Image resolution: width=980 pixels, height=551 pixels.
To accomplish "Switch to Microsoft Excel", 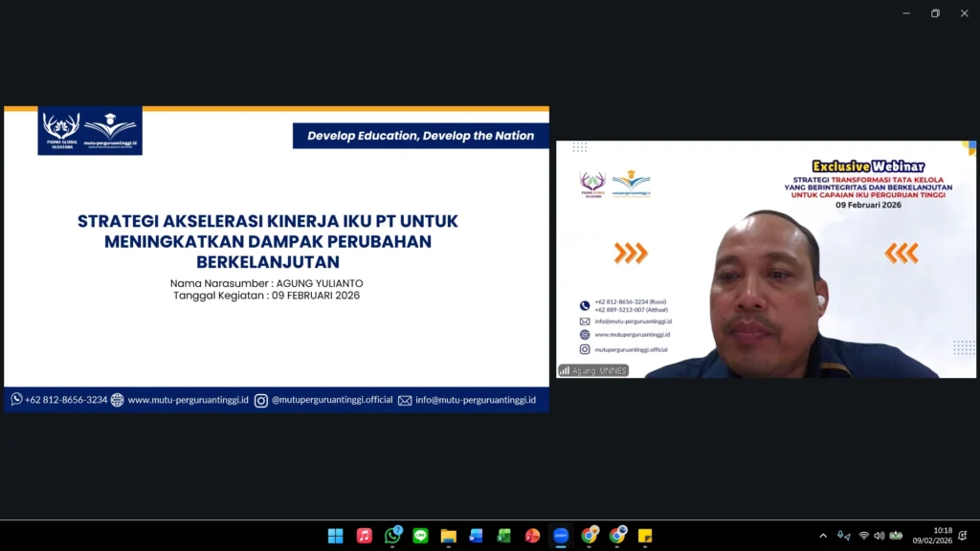I will tap(504, 536).
